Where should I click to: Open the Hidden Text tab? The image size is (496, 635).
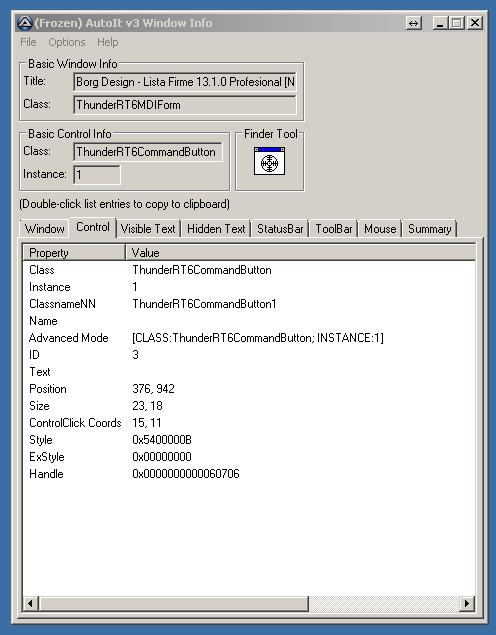(216, 229)
